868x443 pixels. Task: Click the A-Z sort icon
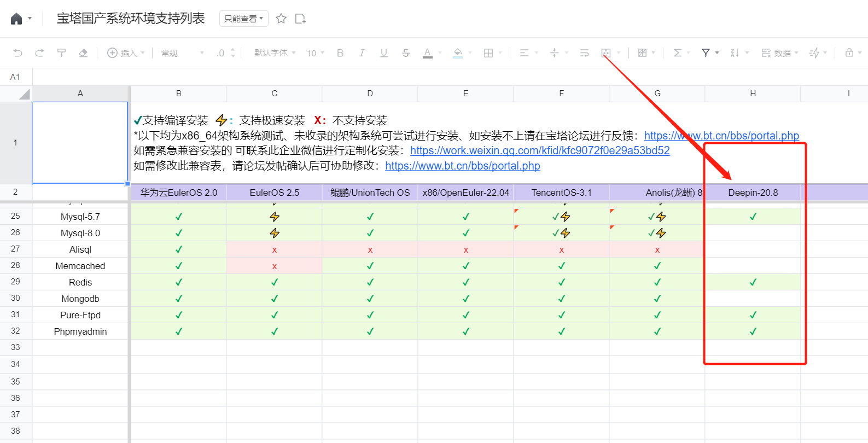pos(735,53)
